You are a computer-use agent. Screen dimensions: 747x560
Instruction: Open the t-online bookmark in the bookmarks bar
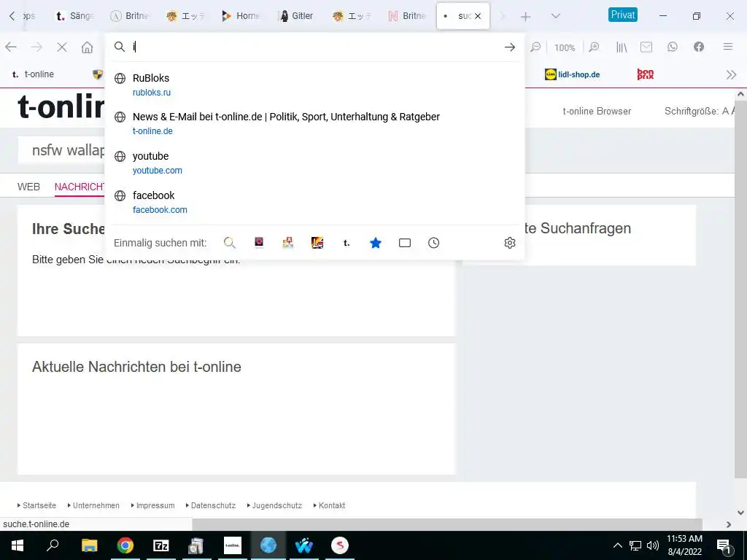[x=33, y=74]
